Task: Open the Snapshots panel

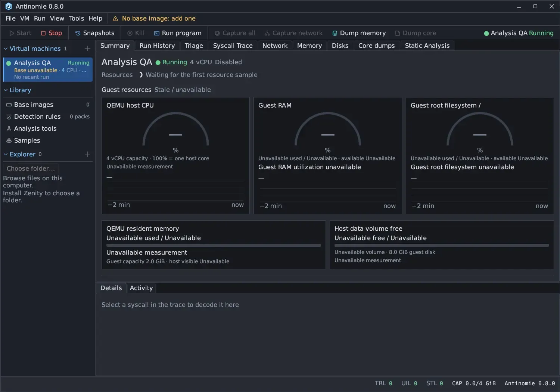Action: (x=95, y=33)
